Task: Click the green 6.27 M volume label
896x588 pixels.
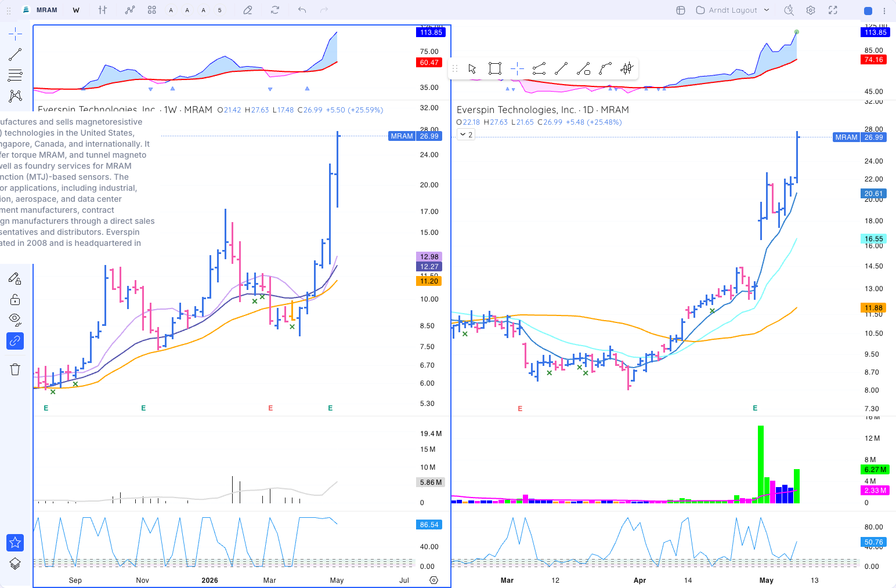Action: [875, 470]
